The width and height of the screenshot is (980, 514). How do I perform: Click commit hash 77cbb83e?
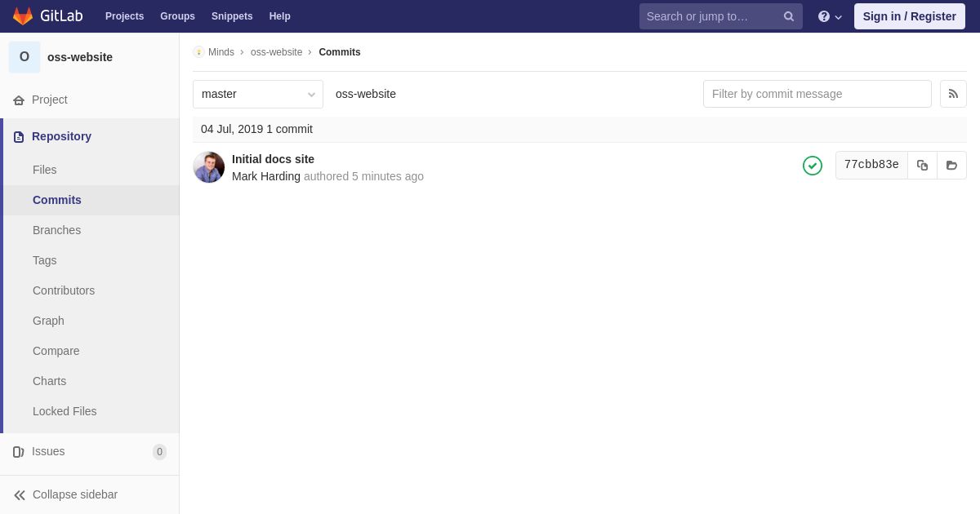coord(871,165)
